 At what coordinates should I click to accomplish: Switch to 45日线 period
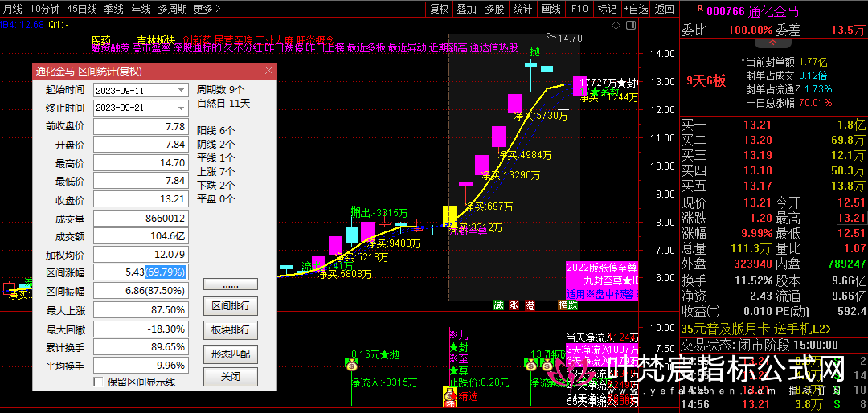coord(81,9)
